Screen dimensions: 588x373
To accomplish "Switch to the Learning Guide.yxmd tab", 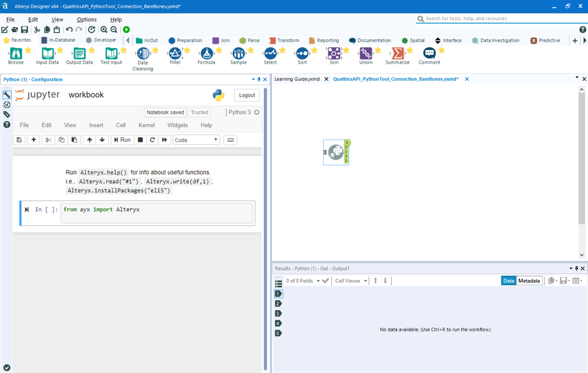I will (297, 79).
